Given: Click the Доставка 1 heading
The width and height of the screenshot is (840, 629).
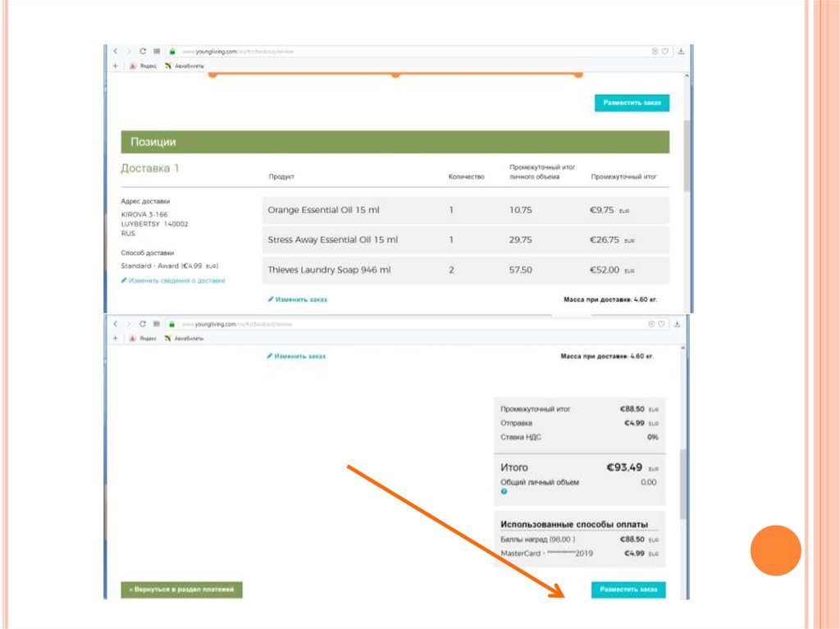Looking at the screenshot, I should tap(150, 168).
